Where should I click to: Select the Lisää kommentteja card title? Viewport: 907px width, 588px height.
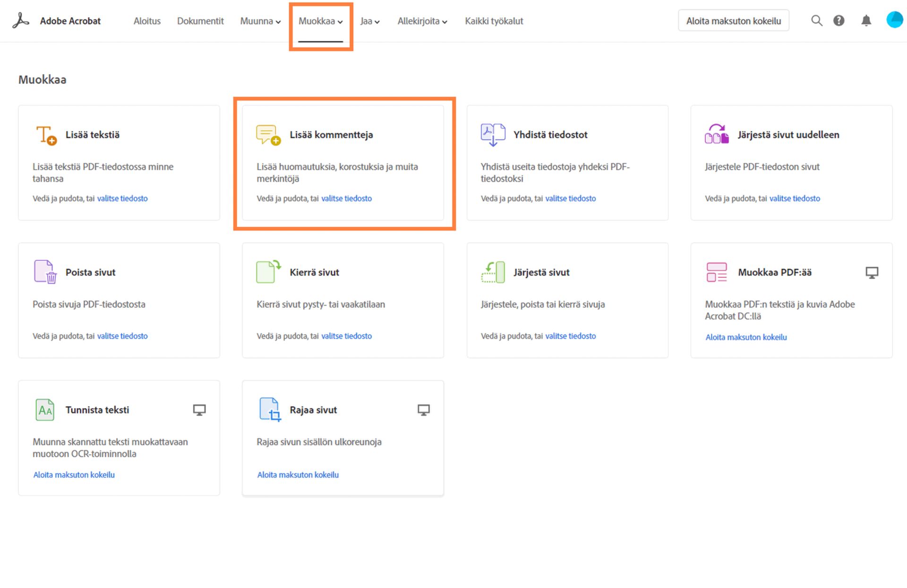point(331,135)
